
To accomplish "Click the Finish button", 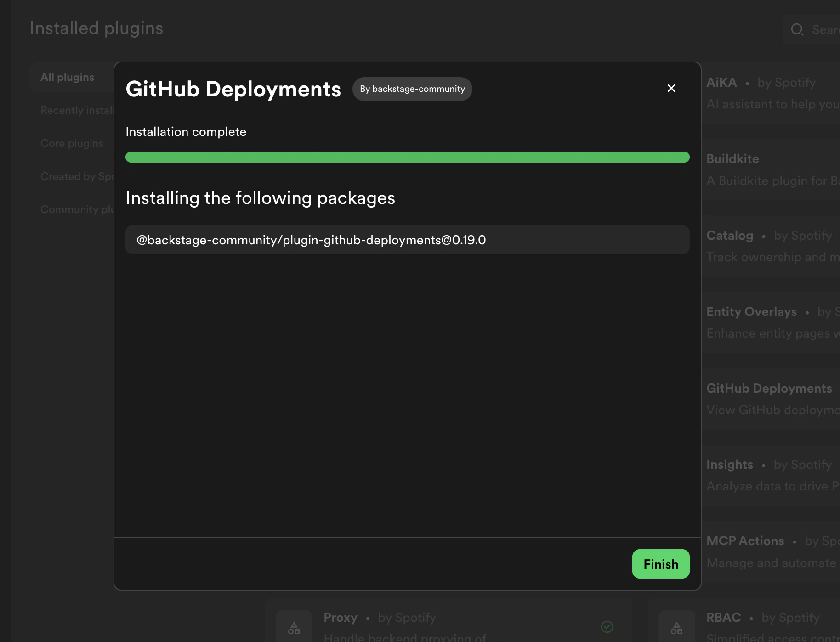I will (x=661, y=564).
